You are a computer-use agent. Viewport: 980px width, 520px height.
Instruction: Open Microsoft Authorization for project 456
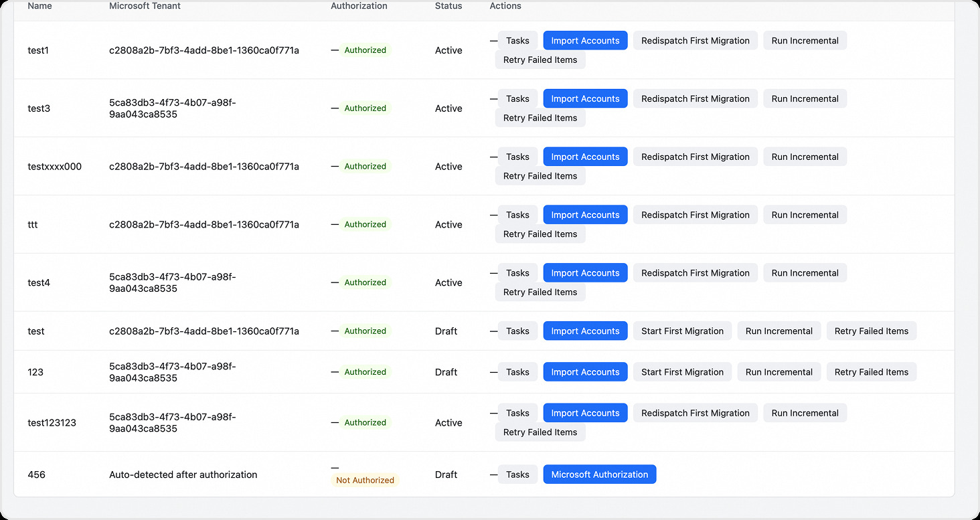click(599, 474)
